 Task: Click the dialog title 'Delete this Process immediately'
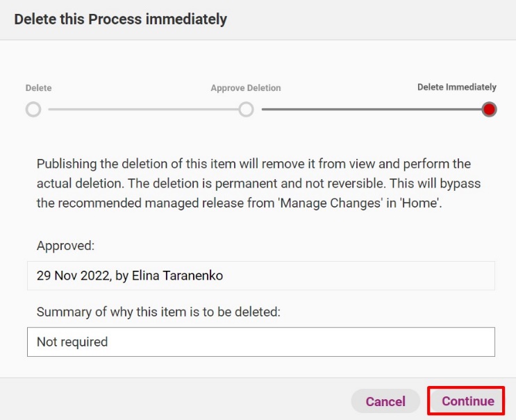(x=120, y=19)
